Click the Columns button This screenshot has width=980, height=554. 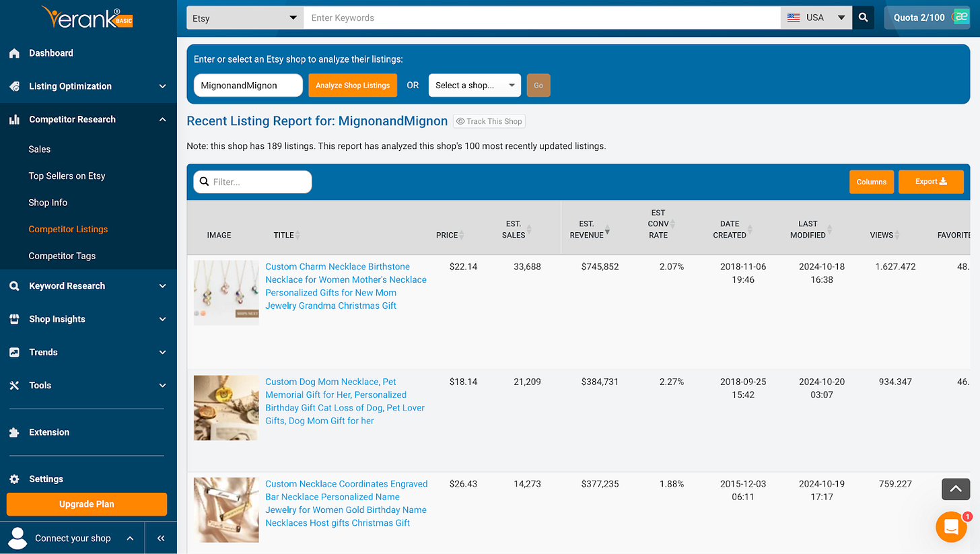[872, 182]
